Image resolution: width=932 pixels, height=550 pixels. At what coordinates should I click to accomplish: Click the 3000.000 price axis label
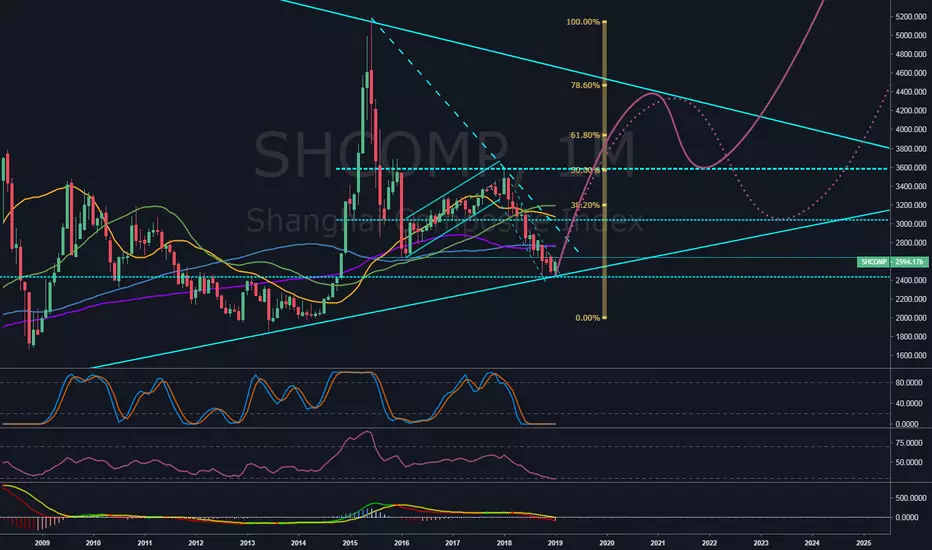point(911,224)
